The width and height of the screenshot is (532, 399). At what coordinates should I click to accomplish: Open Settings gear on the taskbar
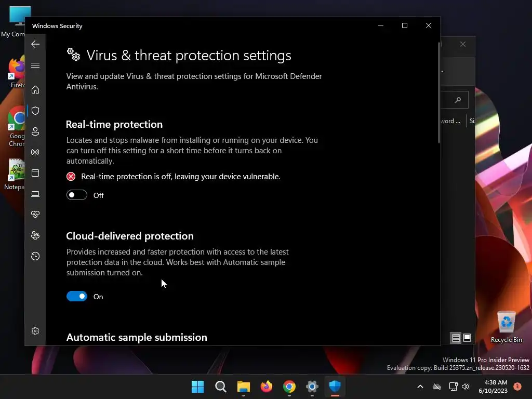point(312,387)
